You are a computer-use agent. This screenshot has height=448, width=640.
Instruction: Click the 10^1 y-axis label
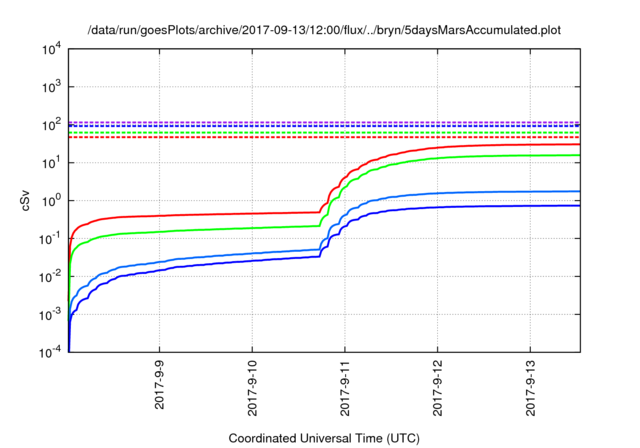click(51, 163)
